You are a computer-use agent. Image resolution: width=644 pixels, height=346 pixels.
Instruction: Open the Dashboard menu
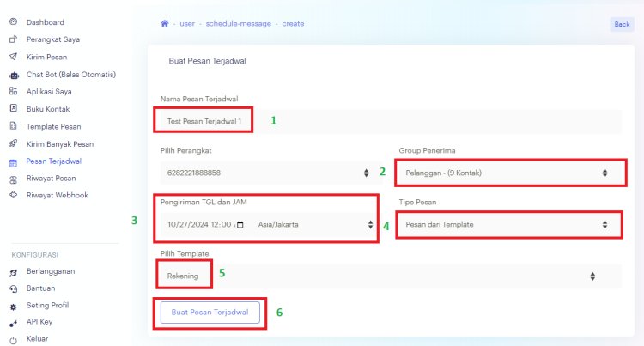click(46, 22)
